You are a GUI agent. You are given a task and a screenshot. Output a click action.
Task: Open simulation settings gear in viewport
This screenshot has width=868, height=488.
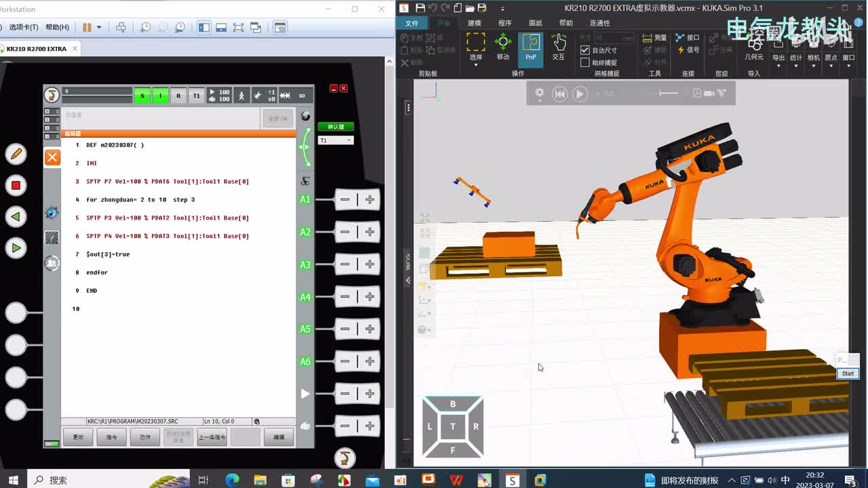point(539,94)
